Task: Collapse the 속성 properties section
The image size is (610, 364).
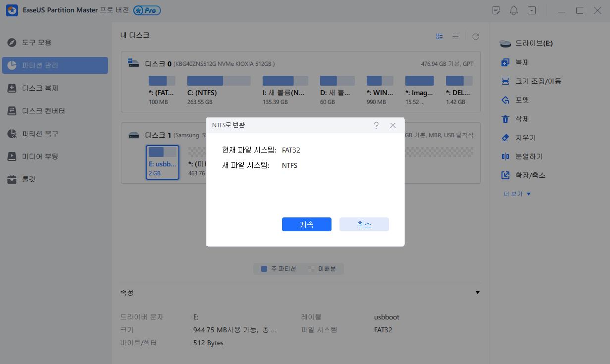Action: pos(477,292)
